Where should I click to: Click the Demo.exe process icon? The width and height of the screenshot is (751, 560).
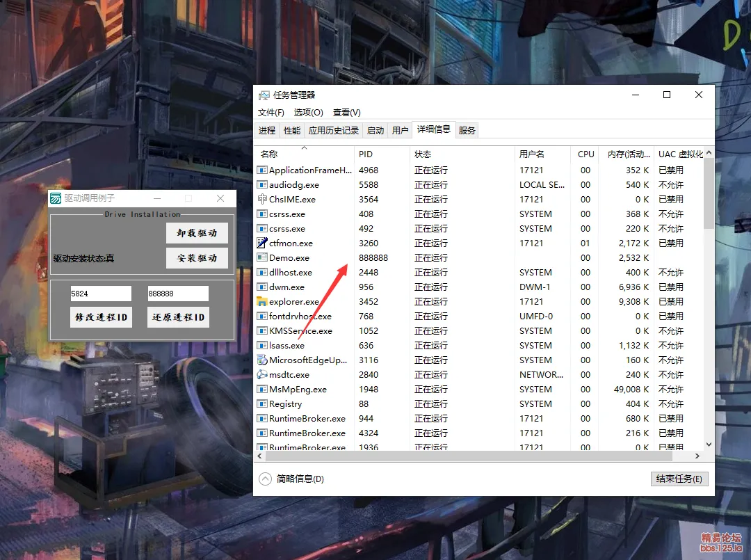click(262, 258)
